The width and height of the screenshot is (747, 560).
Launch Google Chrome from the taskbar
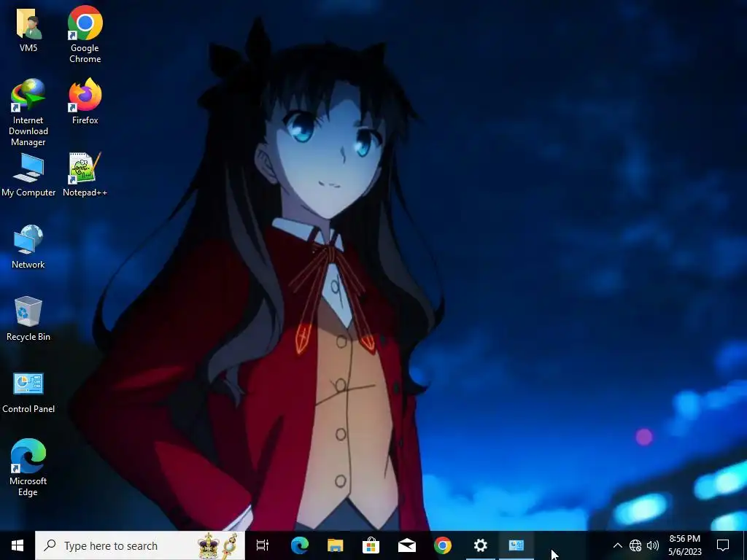click(443, 545)
